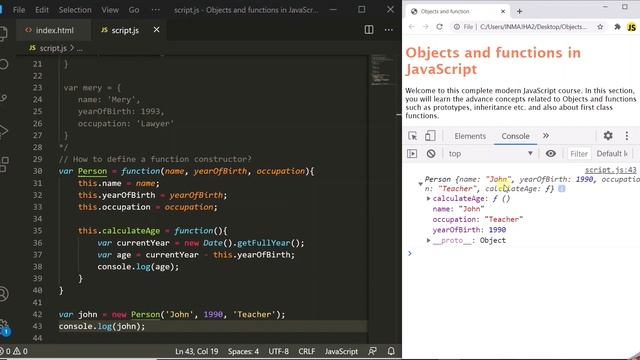Screen dimensions: 640x360
Task: Open Extensions icon in activity bar
Action: coord(4,164)
